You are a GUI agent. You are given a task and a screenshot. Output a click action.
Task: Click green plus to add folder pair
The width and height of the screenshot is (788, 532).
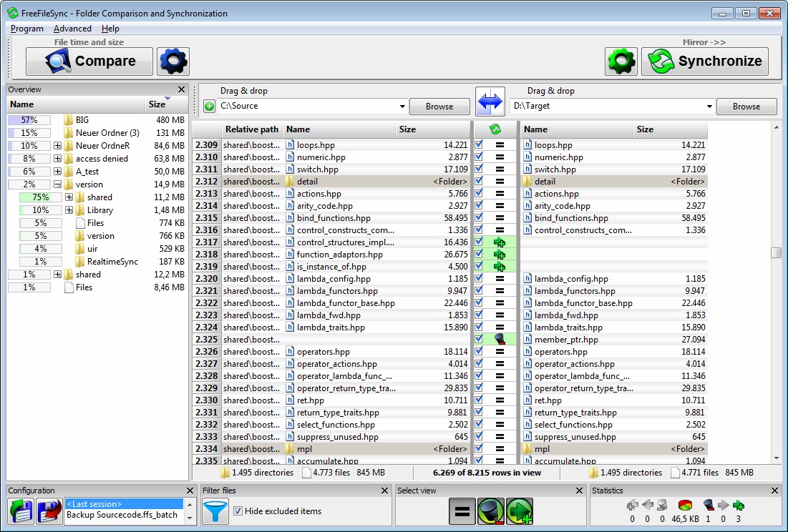click(209, 107)
